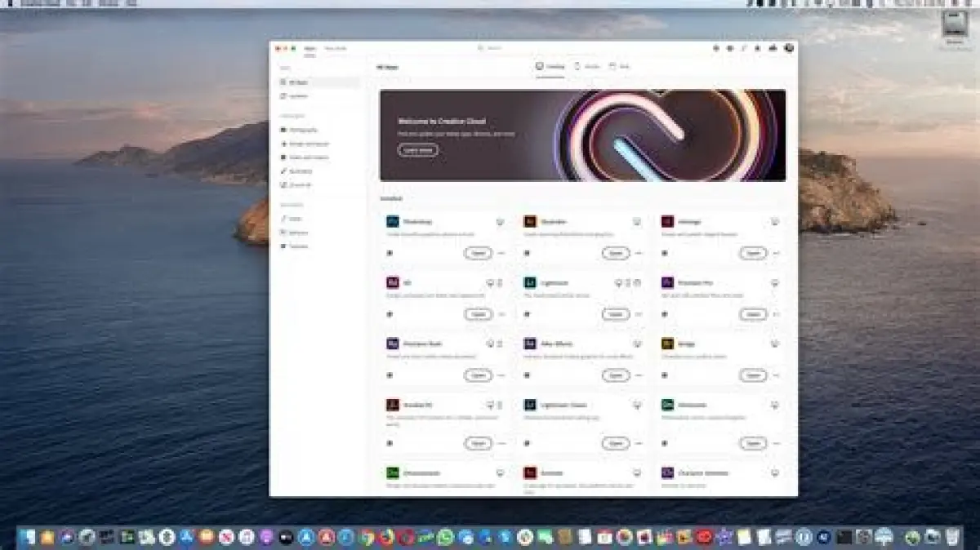Click the Lightroom Classic app icon
This screenshot has width=980, height=550.
[530, 405]
